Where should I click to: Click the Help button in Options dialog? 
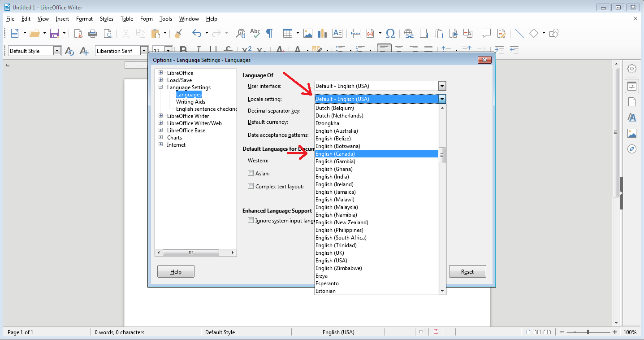click(x=176, y=271)
